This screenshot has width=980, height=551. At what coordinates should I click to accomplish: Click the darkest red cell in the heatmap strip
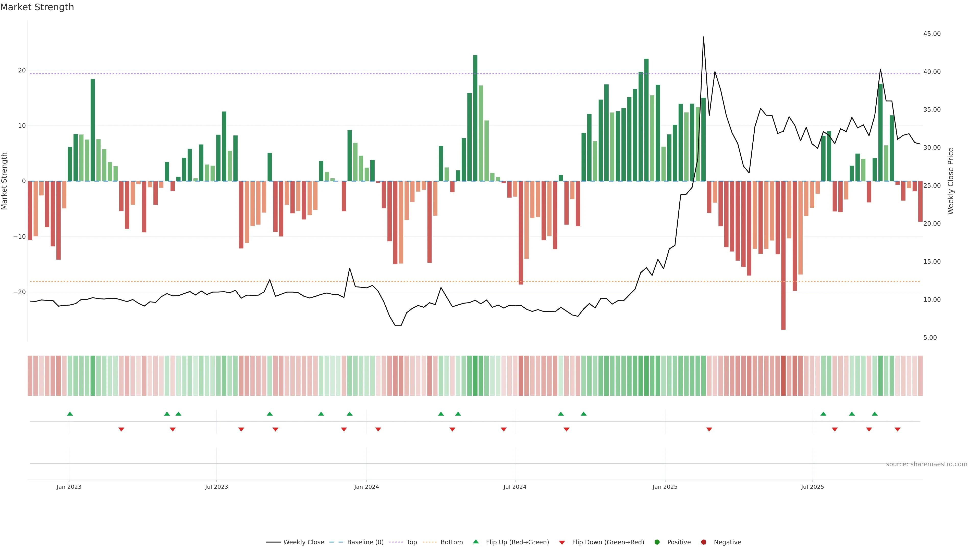783,376
